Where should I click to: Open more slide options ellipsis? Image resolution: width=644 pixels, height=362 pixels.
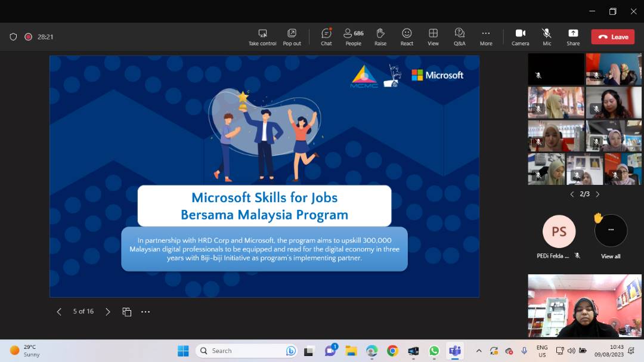tap(145, 312)
